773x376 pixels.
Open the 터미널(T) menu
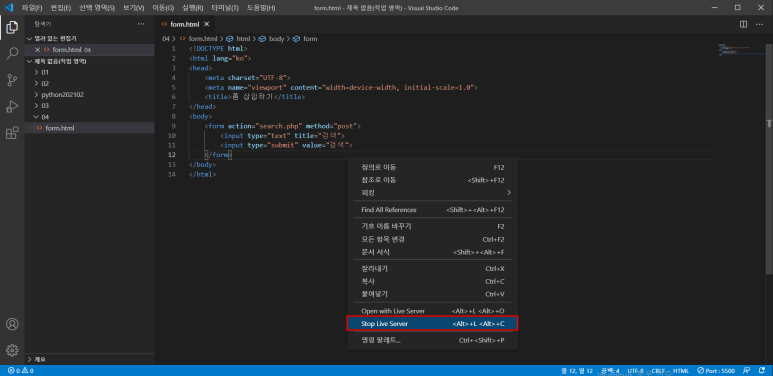point(225,8)
